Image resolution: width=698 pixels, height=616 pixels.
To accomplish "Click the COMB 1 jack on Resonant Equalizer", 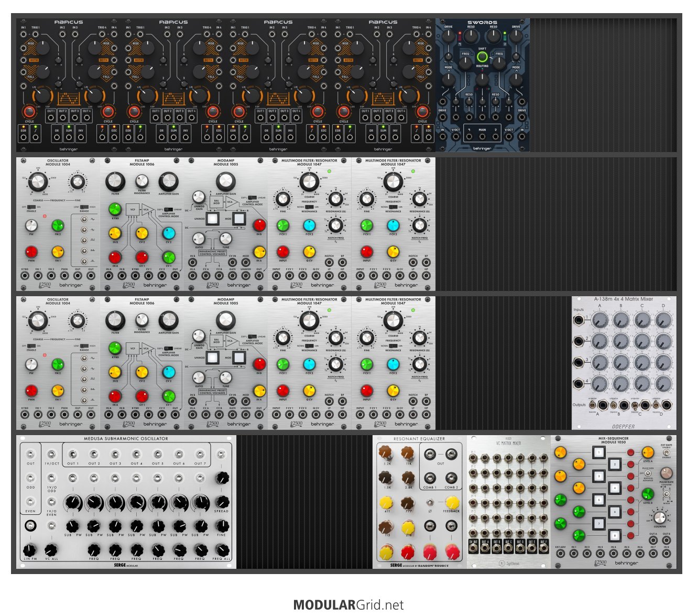I will pyautogui.click(x=430, y=478).
